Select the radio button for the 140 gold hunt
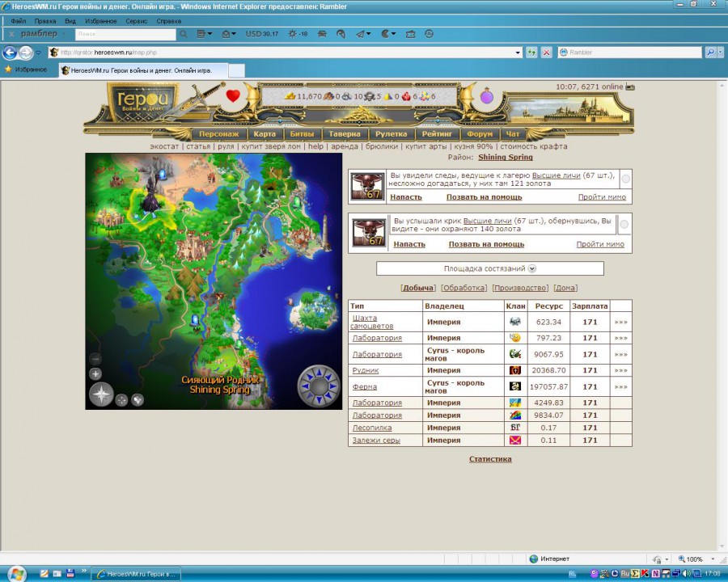This screenshot has height=582, width=728. [x=624, y=224]
